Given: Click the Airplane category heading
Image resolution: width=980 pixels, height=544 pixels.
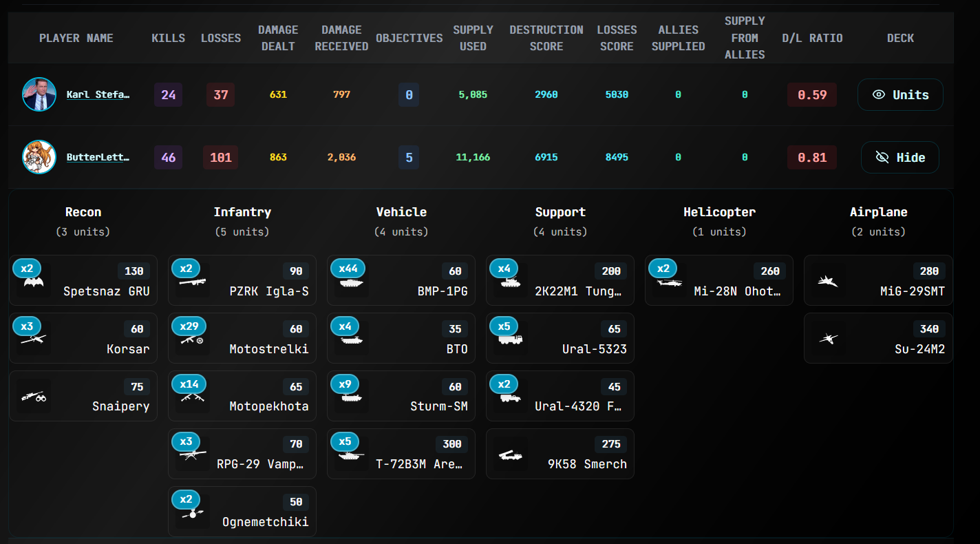Looking at the screenshot, I should pos(878,212).
